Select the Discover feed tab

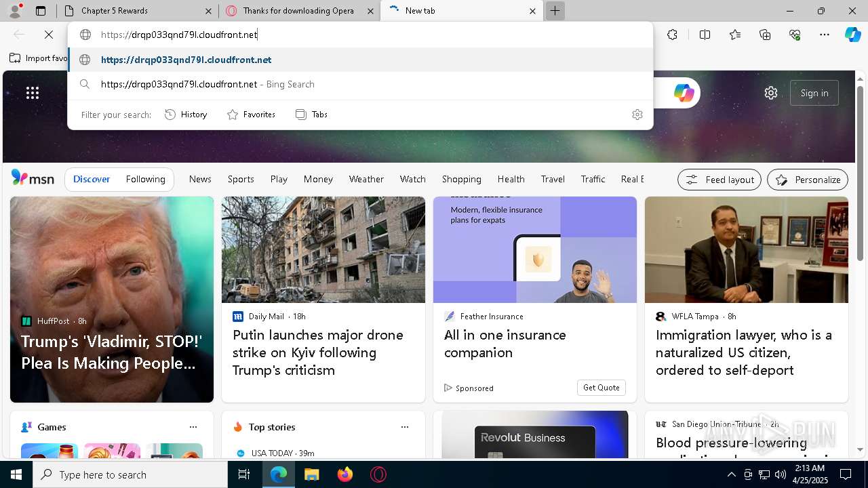click(92, 179)
